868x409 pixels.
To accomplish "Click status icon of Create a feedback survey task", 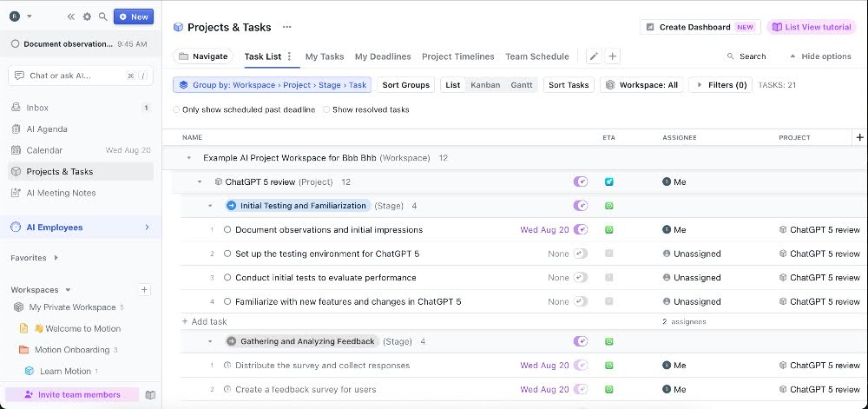I will click(227, 390).
